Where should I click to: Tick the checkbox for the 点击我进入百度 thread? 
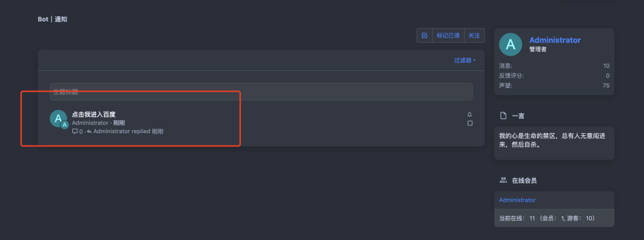tap(470, 123)
